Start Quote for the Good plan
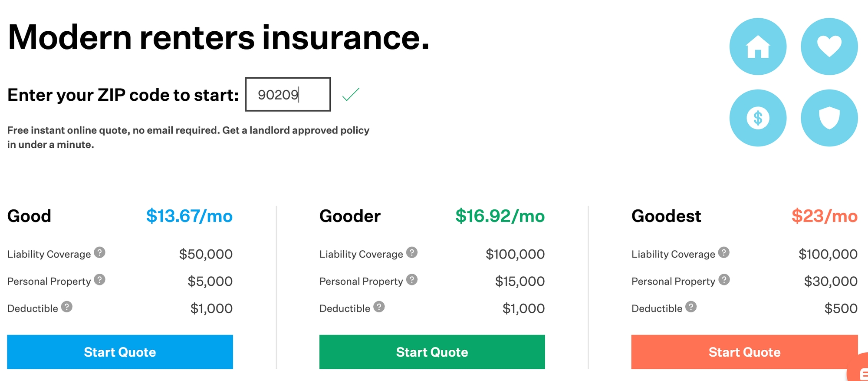Image resolution: width=868 pixels, height=381 pixels. (x=120, y=352)
